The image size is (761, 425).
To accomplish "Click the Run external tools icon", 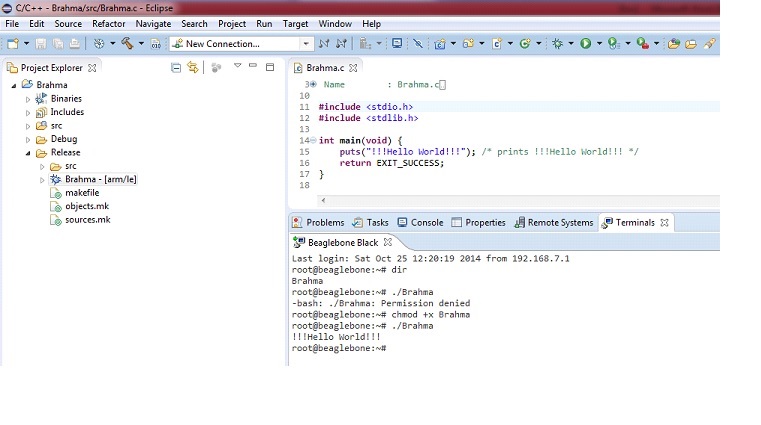I will [x=643, y=44].
